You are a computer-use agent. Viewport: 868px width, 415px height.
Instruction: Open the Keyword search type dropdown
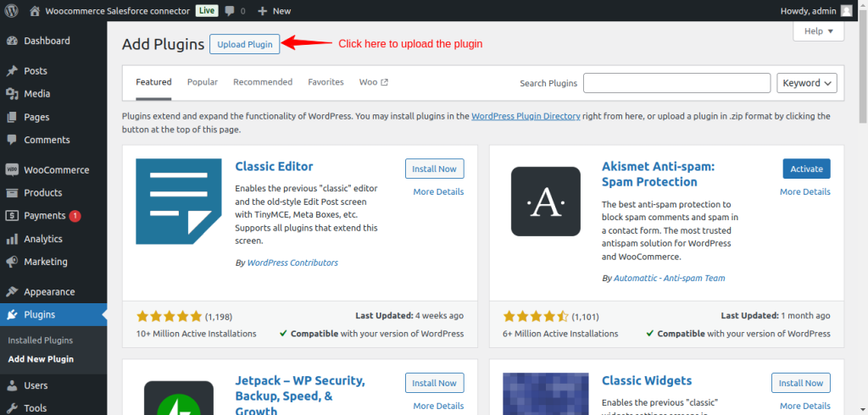point(806,83)
